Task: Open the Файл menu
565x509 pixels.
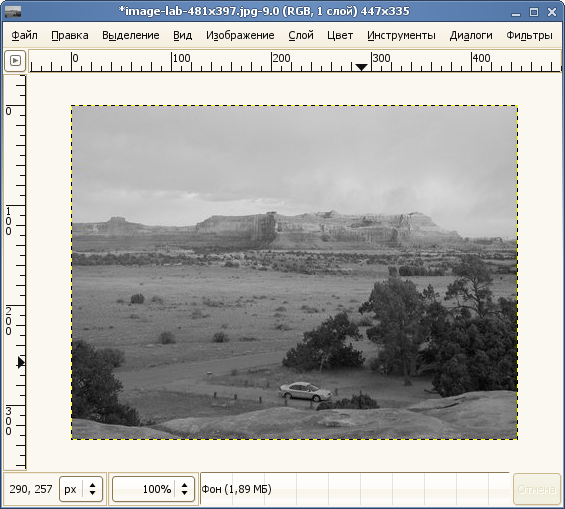Action: point(25,35)
